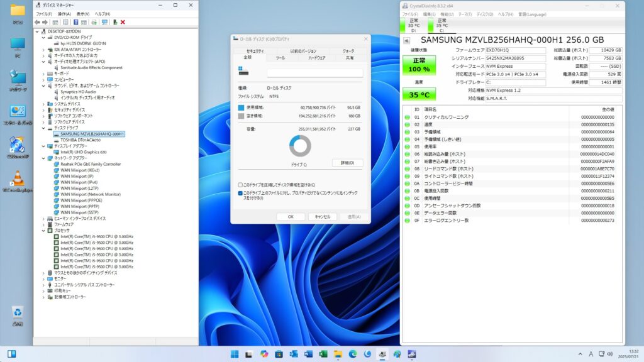Collapse the ディスク ドライブ tree node
This screenshot has width=644, height=362.
click(43, 128)
